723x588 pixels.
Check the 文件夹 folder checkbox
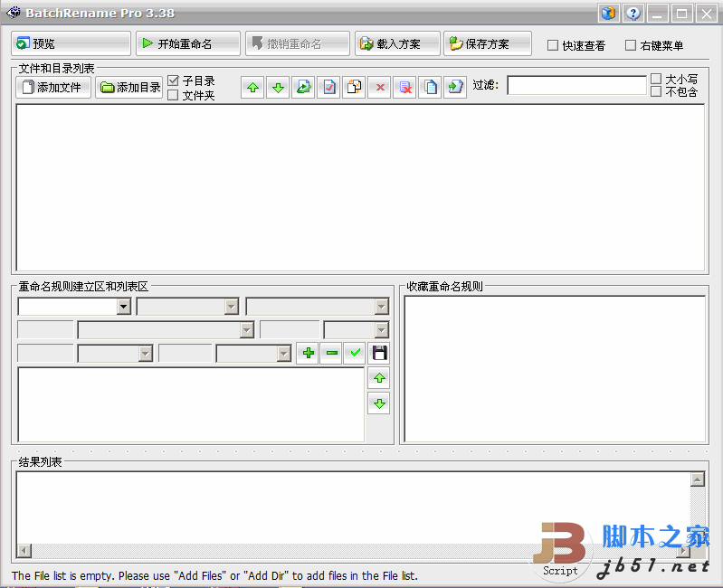pyautogui.click(x=173, y=95)
